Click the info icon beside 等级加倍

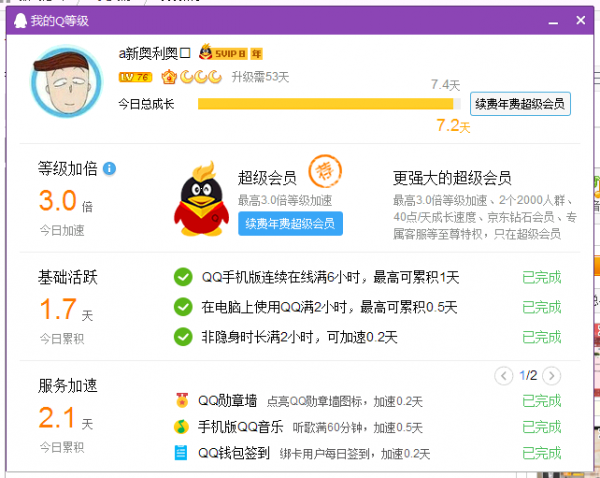click(x=109, y=168)
